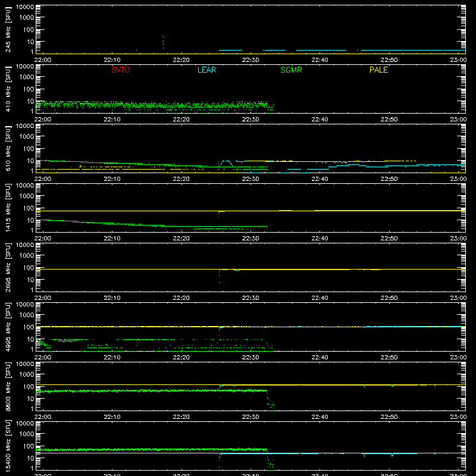Click 22:50 under the 245 MHz panel

[389, 60]
